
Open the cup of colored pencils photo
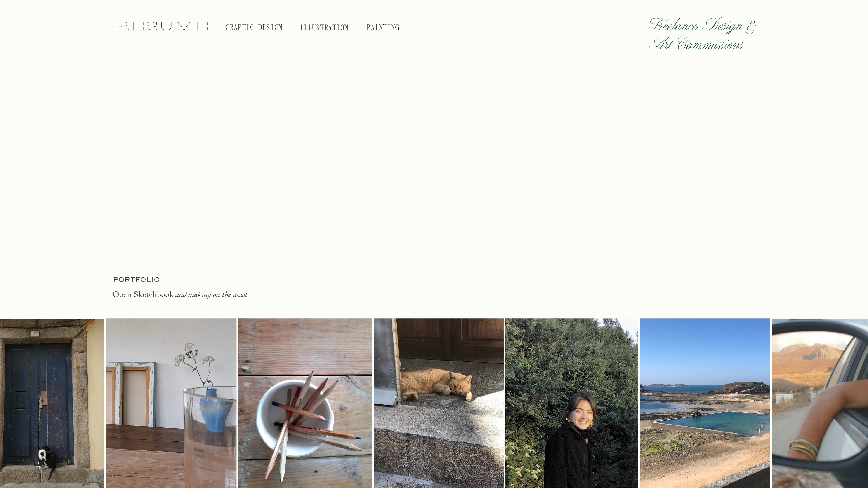[x=305, y=403]
